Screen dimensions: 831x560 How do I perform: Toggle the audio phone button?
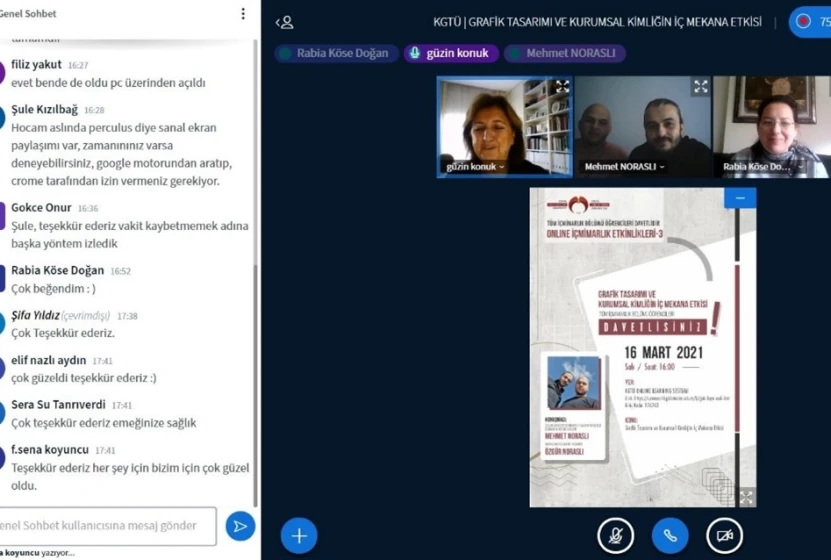coord(670,535)
